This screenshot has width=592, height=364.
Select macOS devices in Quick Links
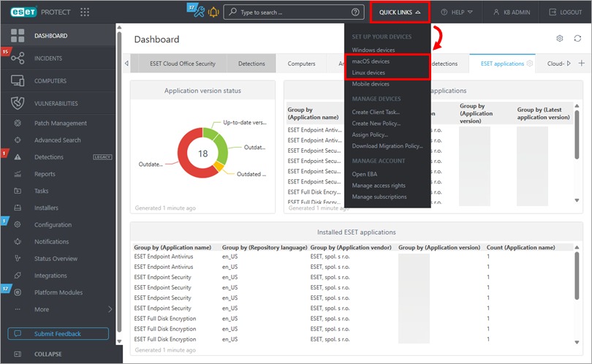(371, 61)
